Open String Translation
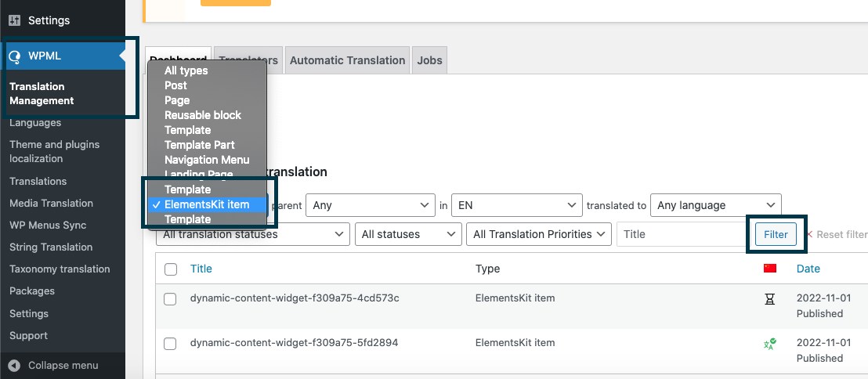 coord(51,247)
